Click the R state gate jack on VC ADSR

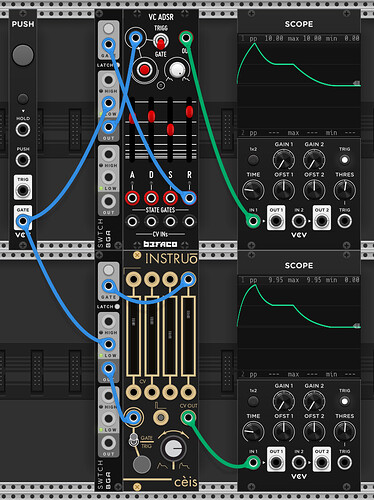189,198
